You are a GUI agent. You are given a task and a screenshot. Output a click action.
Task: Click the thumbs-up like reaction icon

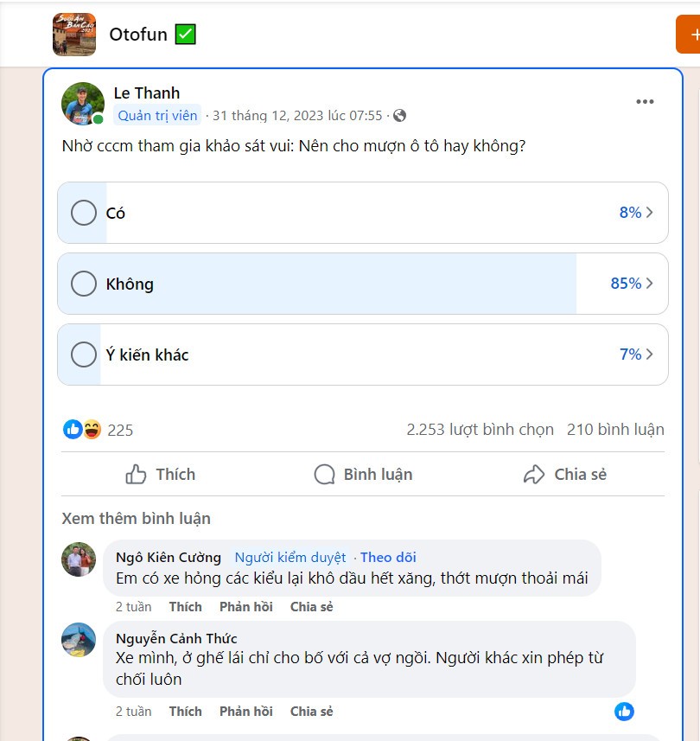click(x=73, y=430)
